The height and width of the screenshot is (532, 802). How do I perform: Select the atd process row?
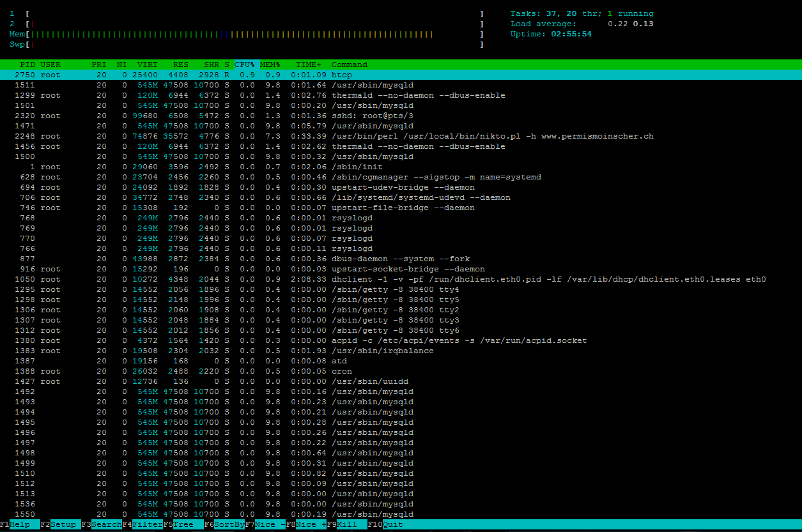coord(401,361)
